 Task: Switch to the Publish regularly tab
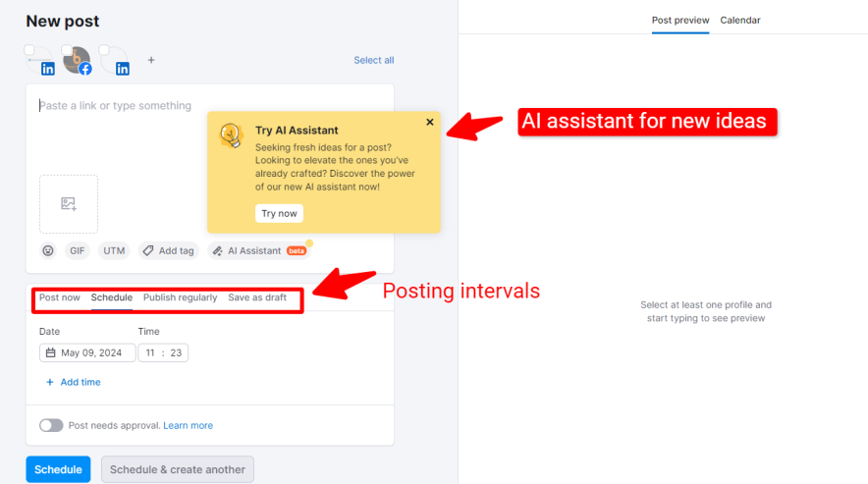[180, 297]
